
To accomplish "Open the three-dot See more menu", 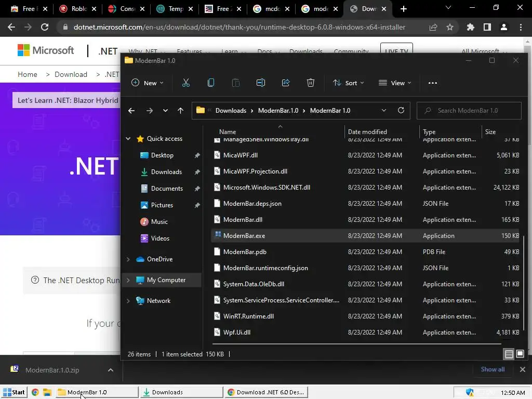I will click(433, 83).
